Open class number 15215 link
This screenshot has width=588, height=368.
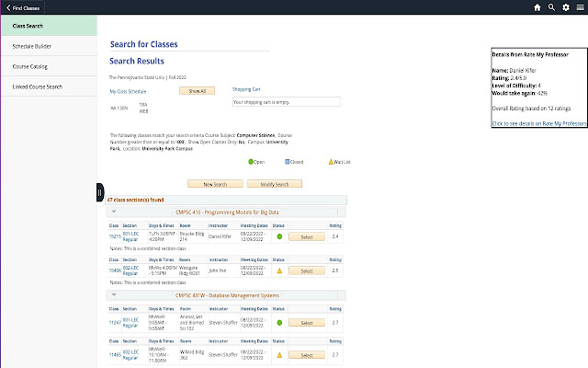click(x=115, y=236)
